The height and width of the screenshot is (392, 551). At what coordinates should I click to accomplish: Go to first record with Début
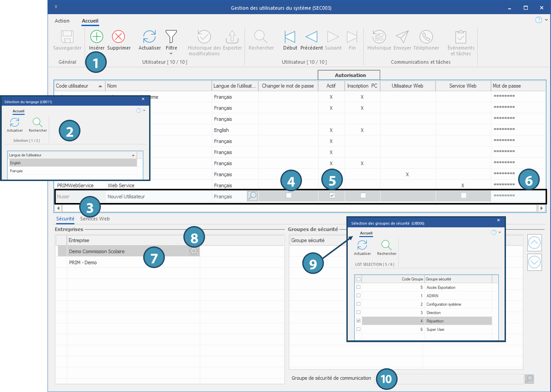[289, 37]
